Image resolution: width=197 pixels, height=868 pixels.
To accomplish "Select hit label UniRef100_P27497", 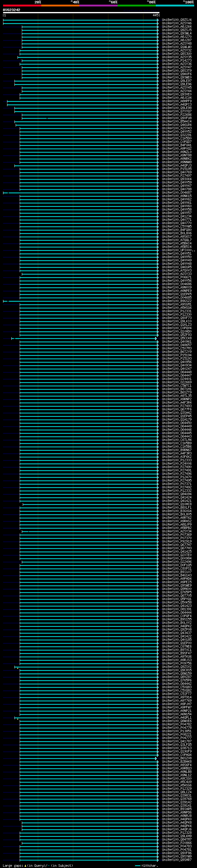I will coord(177,176).
